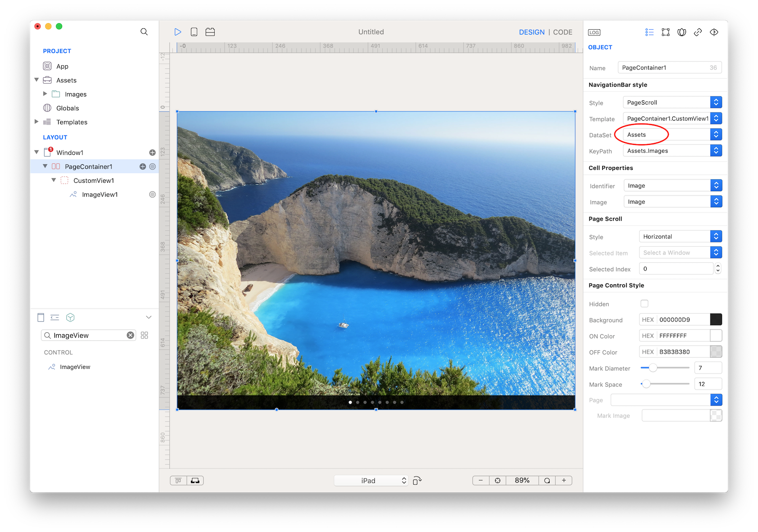Collapse the Assets tree node
Image resolution: width=758 pixels, height=532 pixels.
[36, 80]
